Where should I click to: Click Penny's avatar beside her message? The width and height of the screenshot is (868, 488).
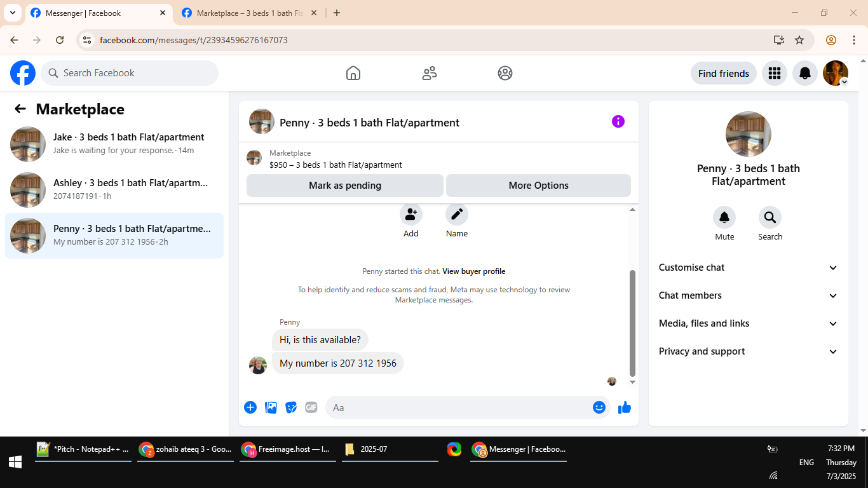tap(258, 365)
